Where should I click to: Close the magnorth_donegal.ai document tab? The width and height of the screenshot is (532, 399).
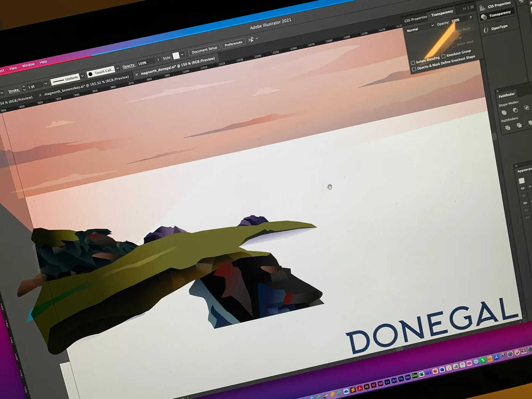(x=137, y=74)
